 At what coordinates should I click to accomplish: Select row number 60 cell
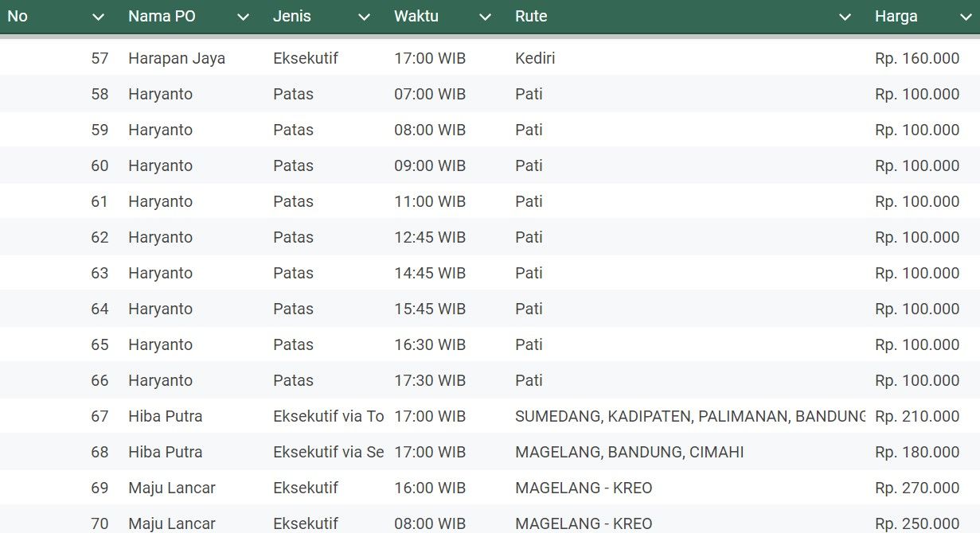click(100, 165)
